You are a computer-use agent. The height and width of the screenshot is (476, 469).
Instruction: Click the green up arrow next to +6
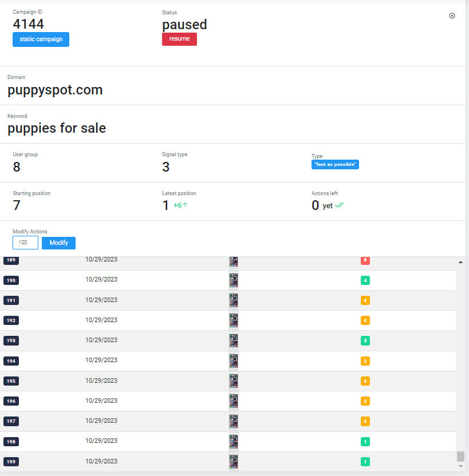(x=185, y=205)
